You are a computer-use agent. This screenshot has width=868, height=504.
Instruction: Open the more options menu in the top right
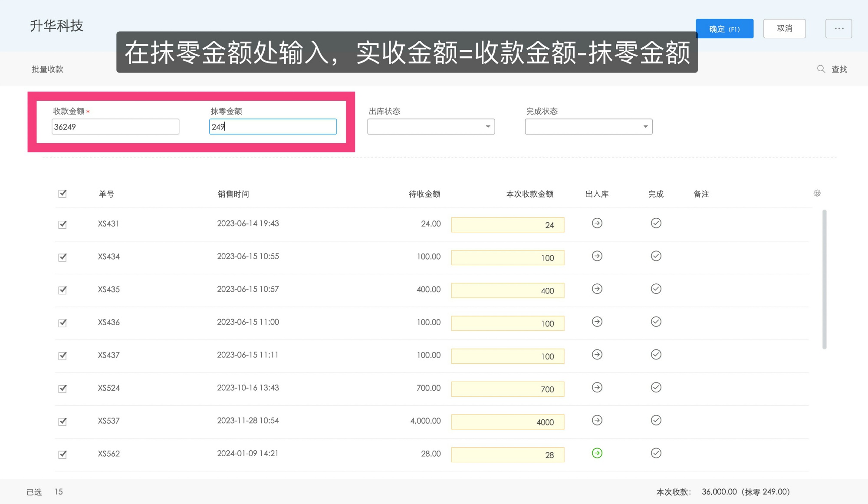coord(838,28)
